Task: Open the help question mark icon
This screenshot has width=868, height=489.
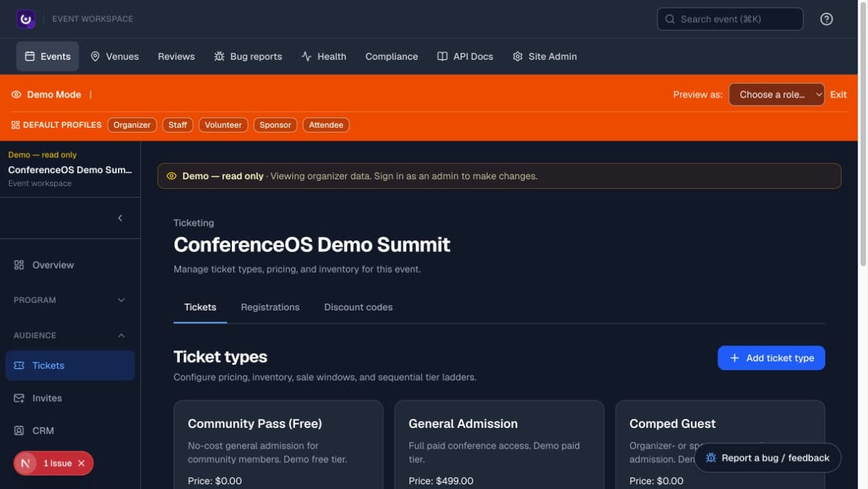Action: click(x=826, y=19)
